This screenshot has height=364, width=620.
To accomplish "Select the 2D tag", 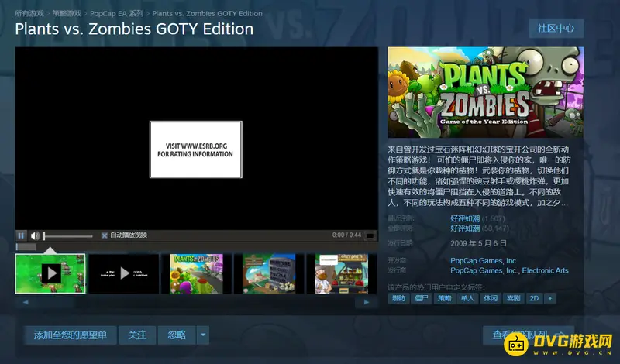I will (x=534, y=297).
